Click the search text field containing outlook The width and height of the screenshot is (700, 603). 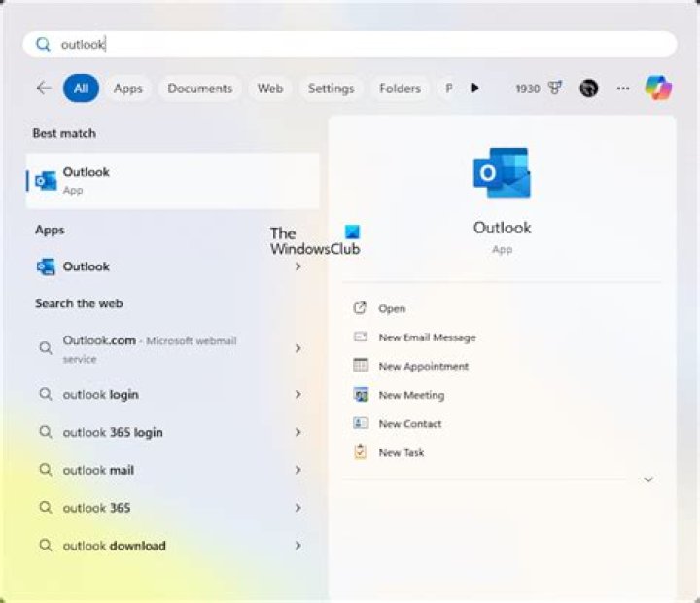click(x=350, y=44)
